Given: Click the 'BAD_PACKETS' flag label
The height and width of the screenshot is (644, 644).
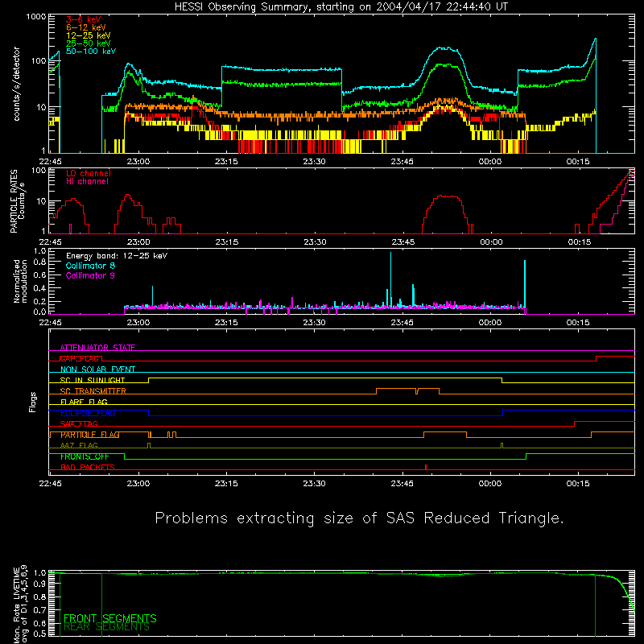Looking at the screenshot, I should [x=88, y=468].
